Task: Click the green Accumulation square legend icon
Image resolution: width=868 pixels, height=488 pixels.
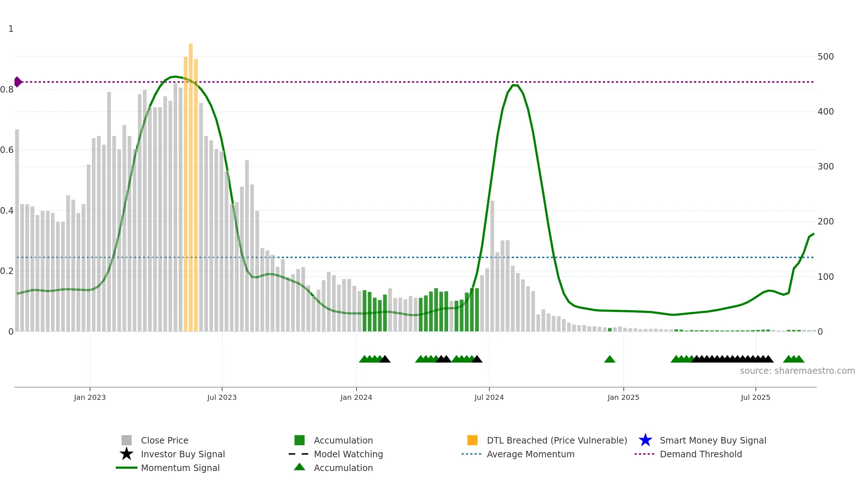Action: [x=299, y=440]
